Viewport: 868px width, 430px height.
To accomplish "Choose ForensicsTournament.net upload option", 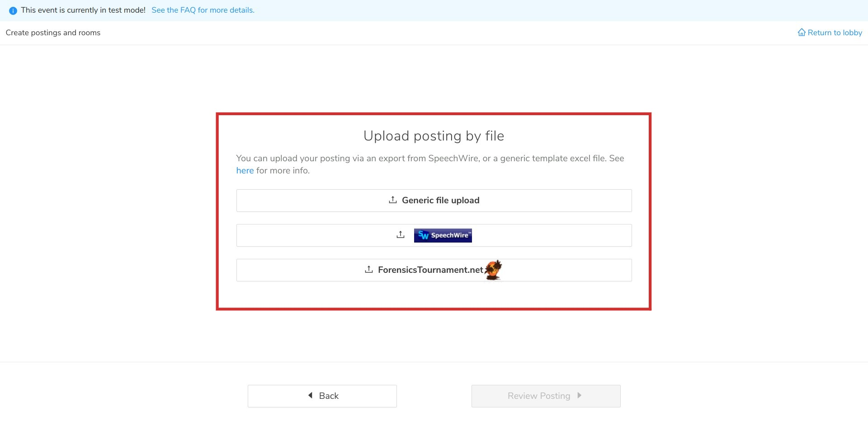I will 434,270.
